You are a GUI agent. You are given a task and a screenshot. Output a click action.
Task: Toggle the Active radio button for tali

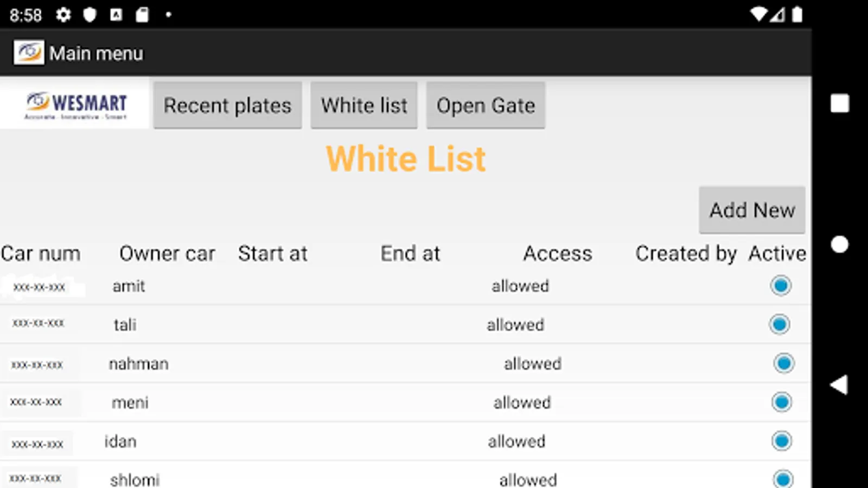pyautogui.click(x=780, y=325)
